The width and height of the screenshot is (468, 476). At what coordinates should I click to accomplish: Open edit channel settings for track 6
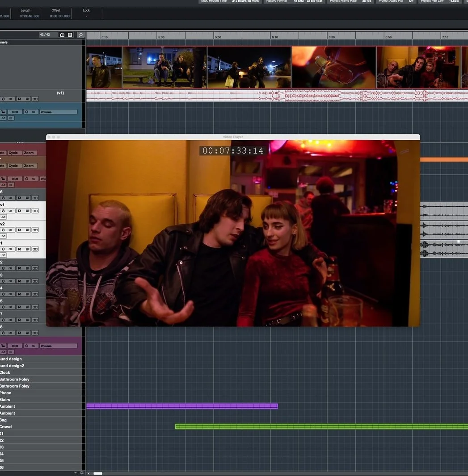[x=3, y=198]
